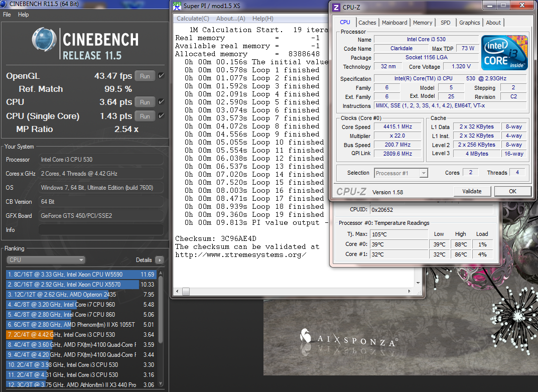538x392 pixels.
Task: Toggle the OpenGL test checkbox
Action: tap(161, 75)
